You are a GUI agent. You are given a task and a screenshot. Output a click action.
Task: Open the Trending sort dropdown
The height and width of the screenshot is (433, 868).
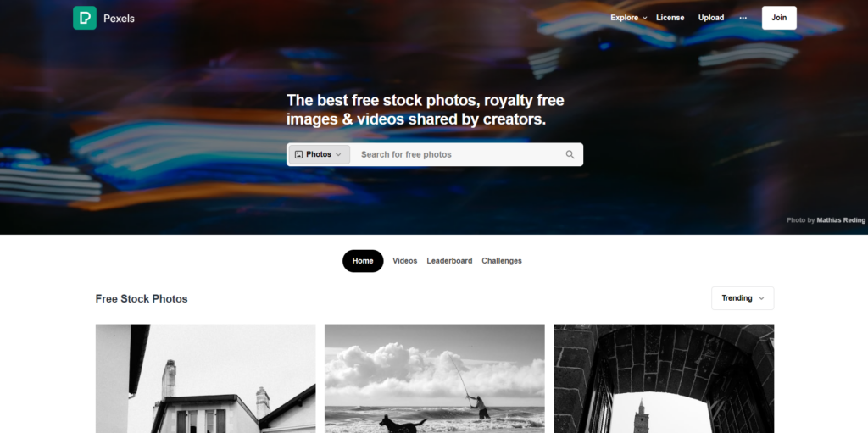pos(743,298)
